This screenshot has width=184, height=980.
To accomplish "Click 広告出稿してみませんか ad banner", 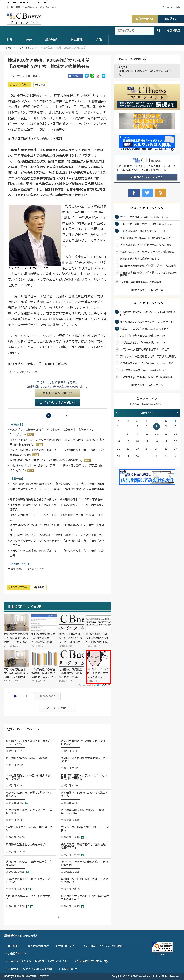I will click(147, 477).
